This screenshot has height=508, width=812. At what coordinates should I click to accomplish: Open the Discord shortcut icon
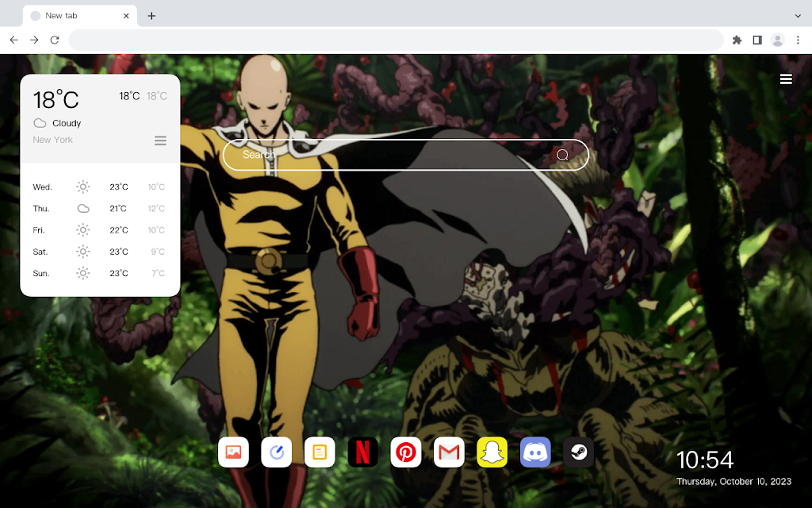click(x=535, y=452)
